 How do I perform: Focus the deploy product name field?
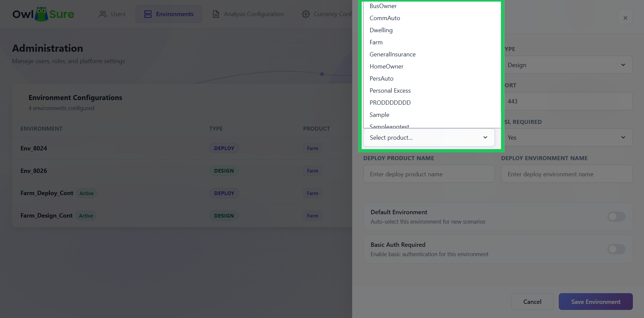click(429, 174)
